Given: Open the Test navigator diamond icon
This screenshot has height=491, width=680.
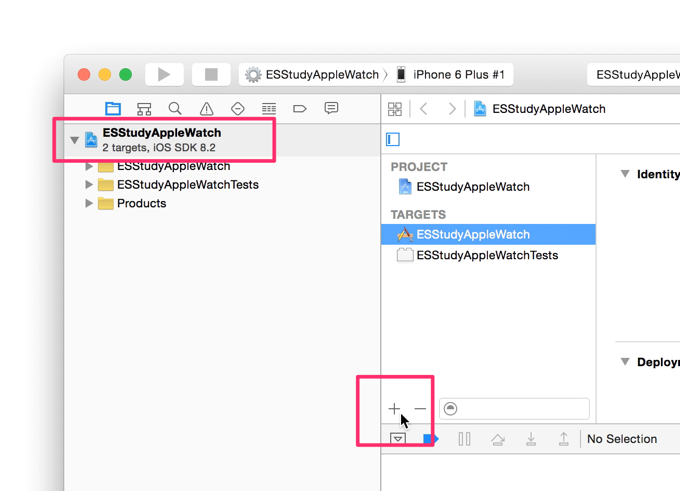Looking at the screenshot, I should 238,108.
